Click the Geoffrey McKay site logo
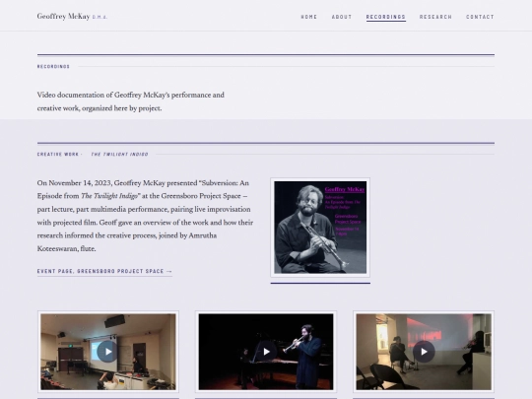This screenshot has width=532, height=399. pyautogui.click(x=72, y=17)
